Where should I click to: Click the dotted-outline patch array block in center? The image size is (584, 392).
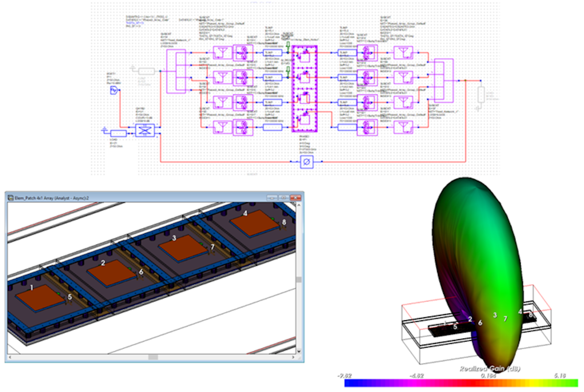304,89
